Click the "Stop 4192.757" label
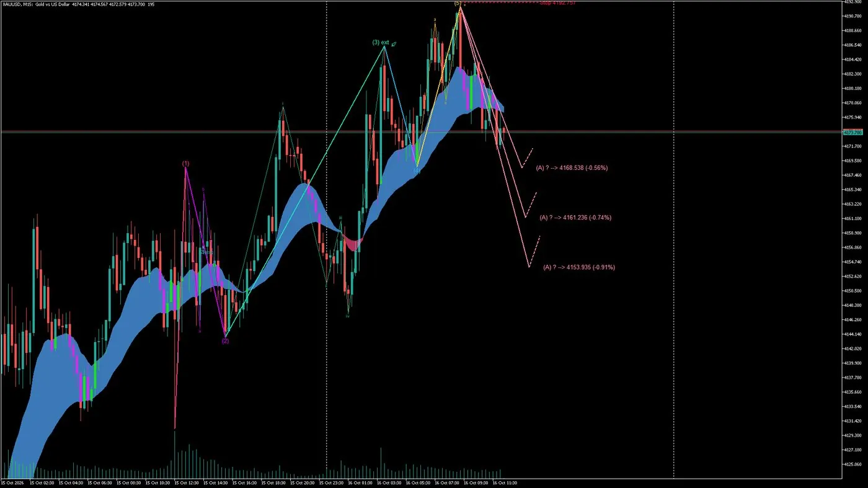The height and width of the screenshot is (488, 868). point(558,3)
